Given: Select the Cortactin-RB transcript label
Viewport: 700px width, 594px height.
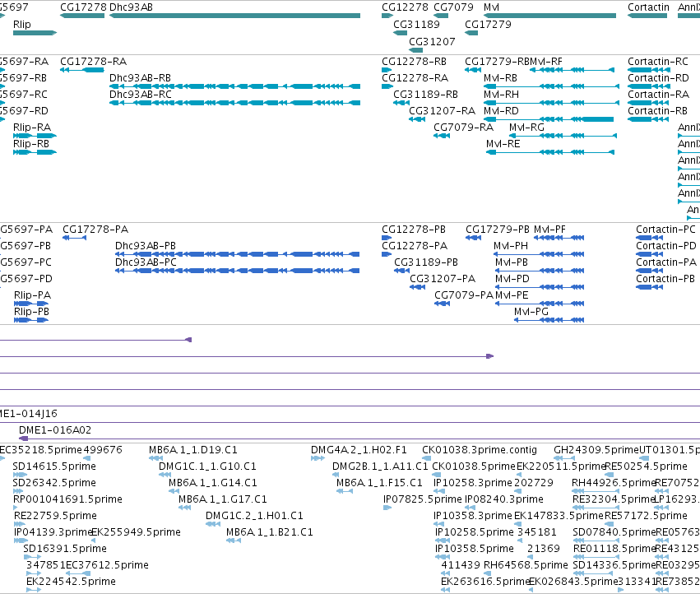Looking at the screenshot, I should 657,111.
